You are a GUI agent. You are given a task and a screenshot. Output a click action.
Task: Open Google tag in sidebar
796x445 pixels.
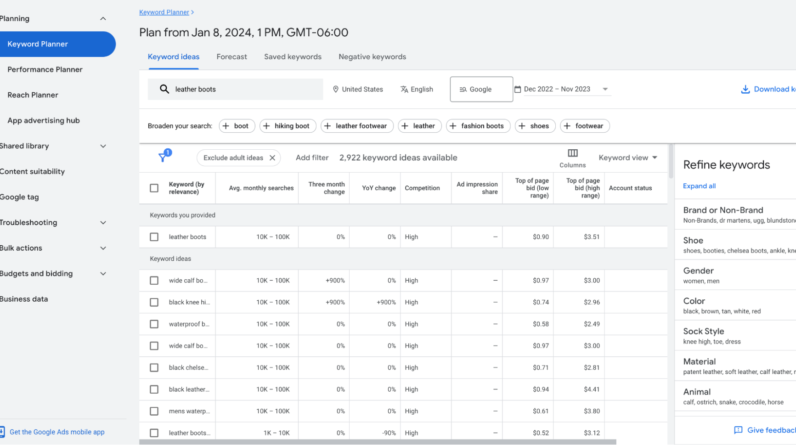pyautogui.click(x=19, y=197)
